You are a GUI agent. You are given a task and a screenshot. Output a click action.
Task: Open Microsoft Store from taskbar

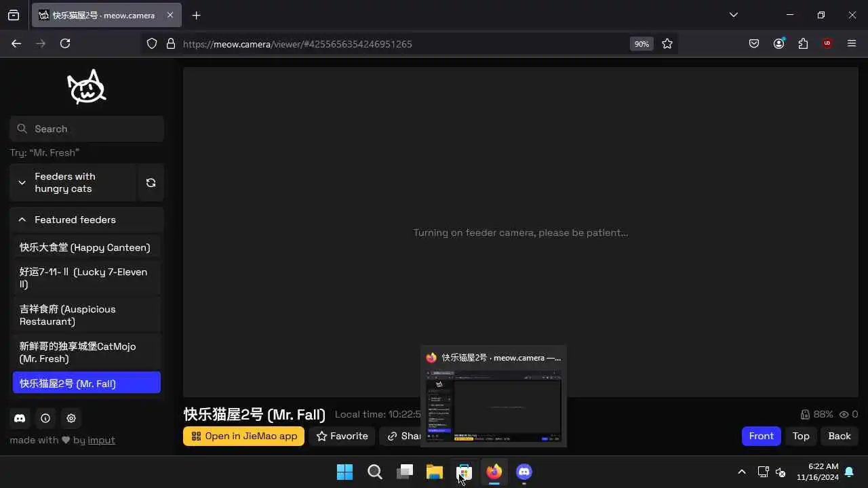(464, 472)
